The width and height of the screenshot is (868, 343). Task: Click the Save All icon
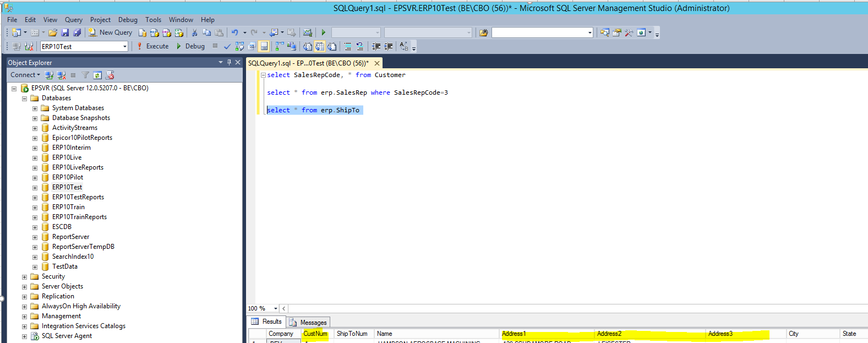[x=77, y=32]
